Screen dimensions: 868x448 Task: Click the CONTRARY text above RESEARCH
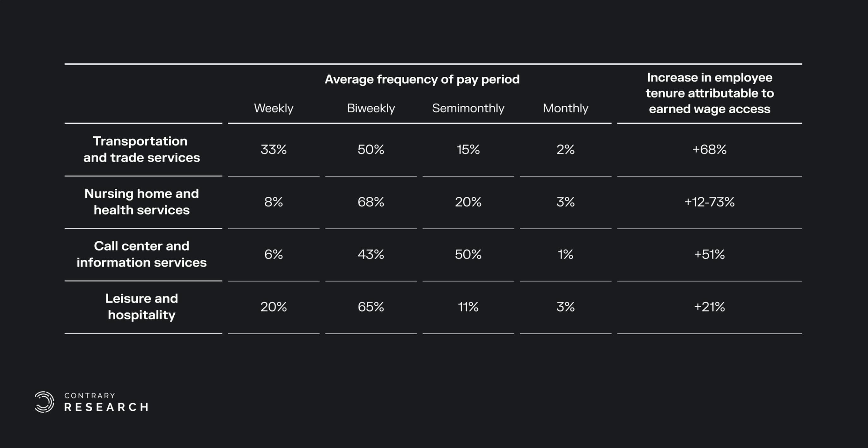90,396
